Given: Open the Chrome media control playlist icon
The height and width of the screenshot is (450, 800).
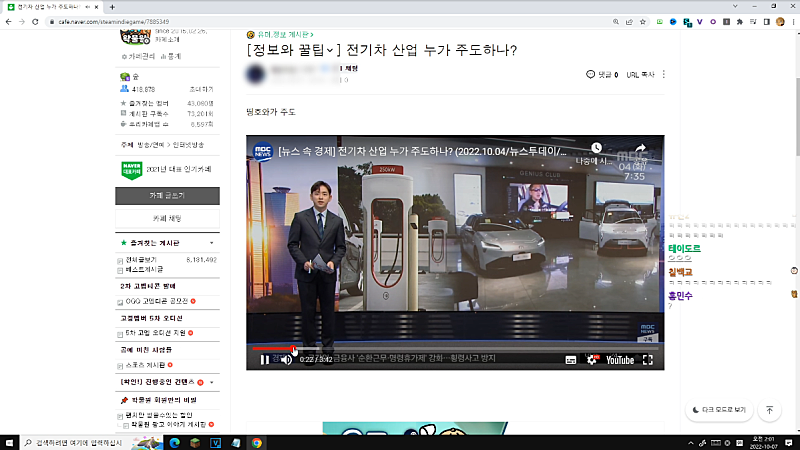Looking at the screenshot, I should coord(753,22).
